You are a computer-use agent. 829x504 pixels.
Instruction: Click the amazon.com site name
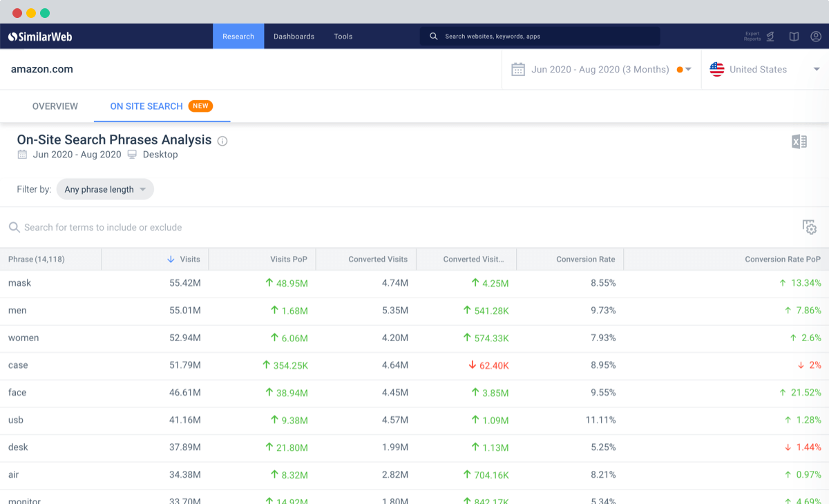pyautogui.click(x=42, y=69)
